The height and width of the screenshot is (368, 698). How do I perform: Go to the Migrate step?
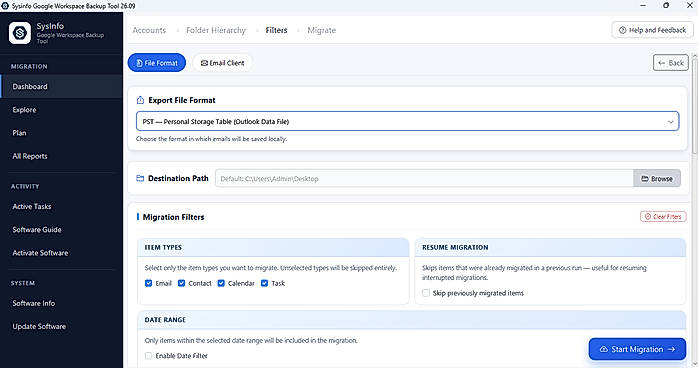[321, 30]
